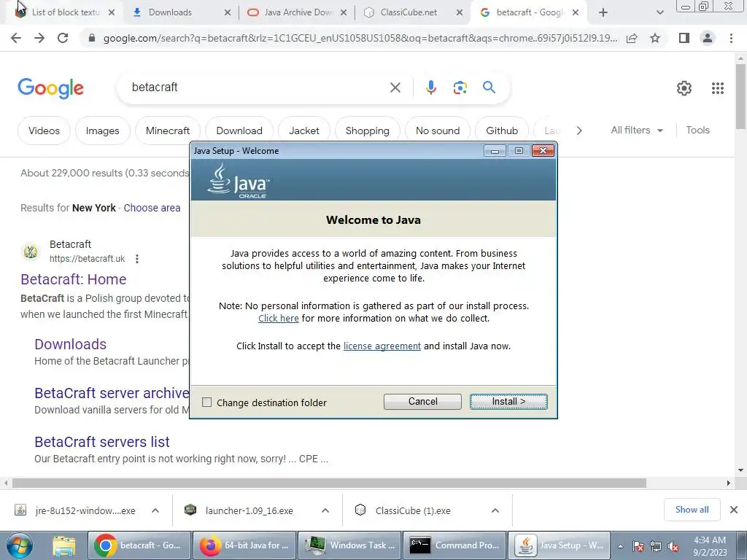Expand options for jre-8u152 download
This screenshot has width=747, height=560.
pyautogui.click(x=155, y=510)
